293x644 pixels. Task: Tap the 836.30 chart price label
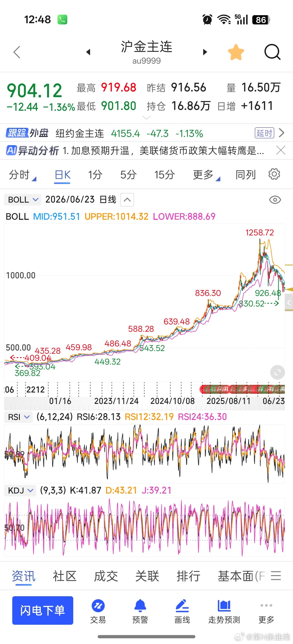208,293
